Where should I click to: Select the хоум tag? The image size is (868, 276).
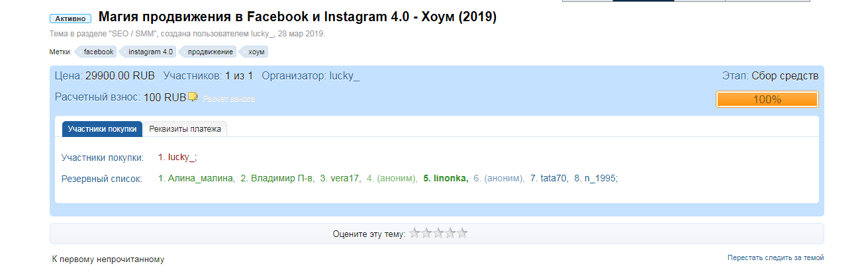pos(256,52)
